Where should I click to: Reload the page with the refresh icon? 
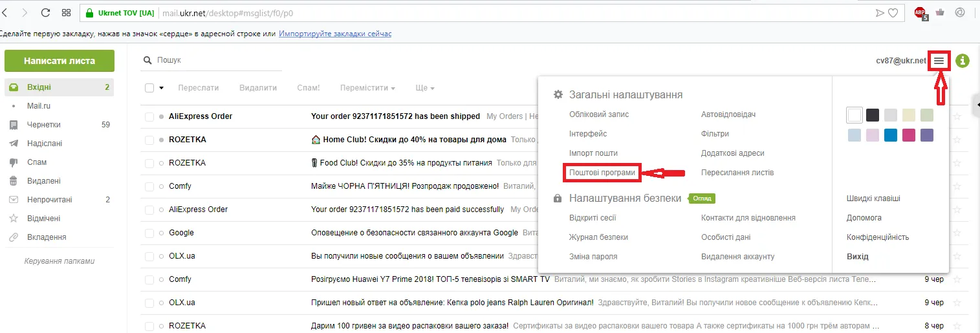(45, 12)
